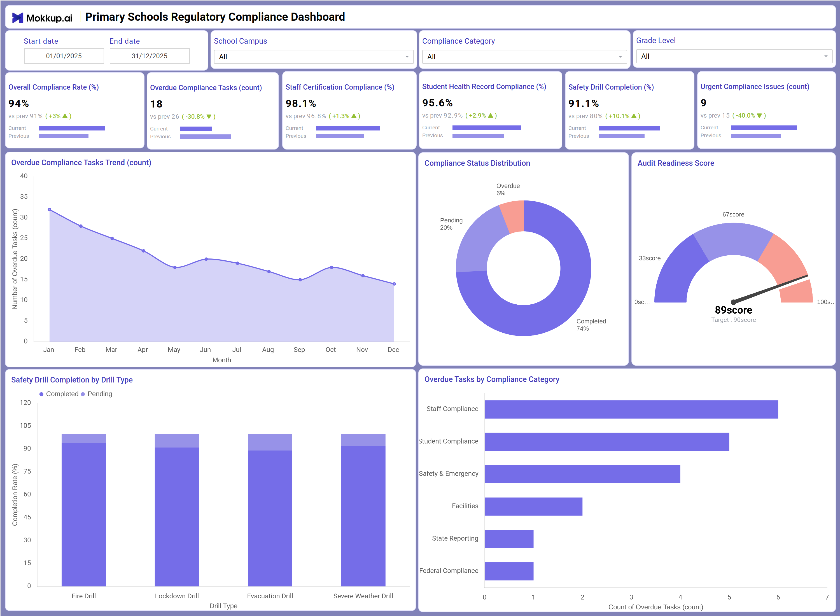Image resolution: width=840 pixels, height=616 pixels.
Task: Click the Safety & Emergency bar
Action: 582,474
